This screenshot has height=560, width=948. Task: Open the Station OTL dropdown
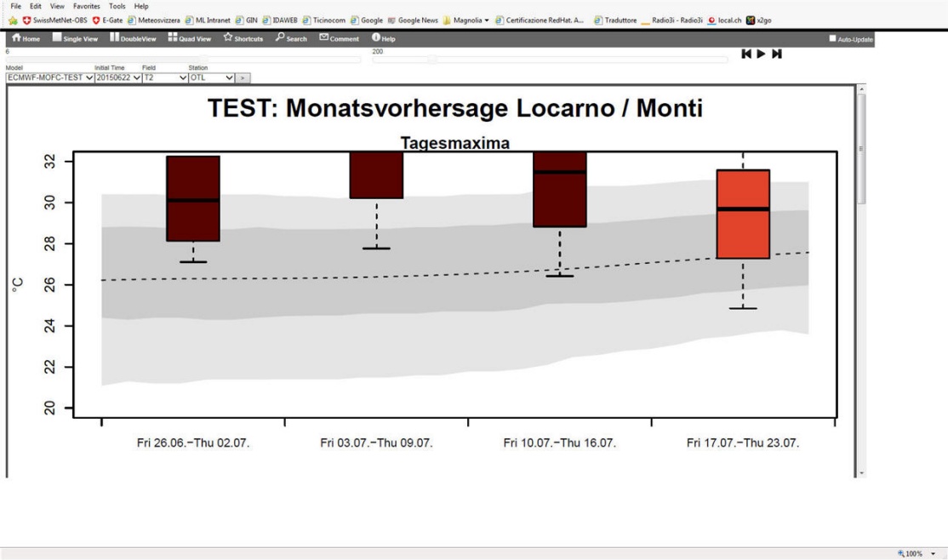tap(212, 78)
